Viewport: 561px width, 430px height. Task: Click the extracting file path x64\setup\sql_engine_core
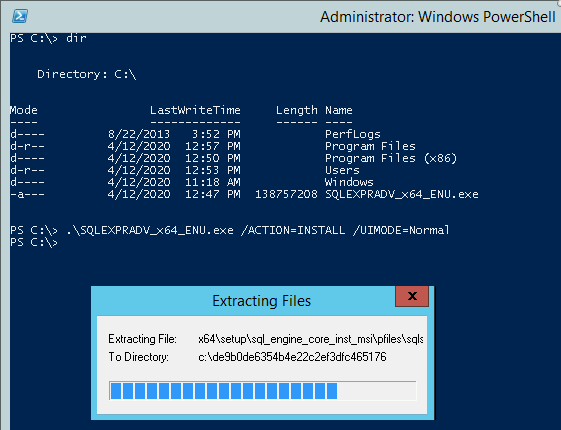[x=311, y=339]
